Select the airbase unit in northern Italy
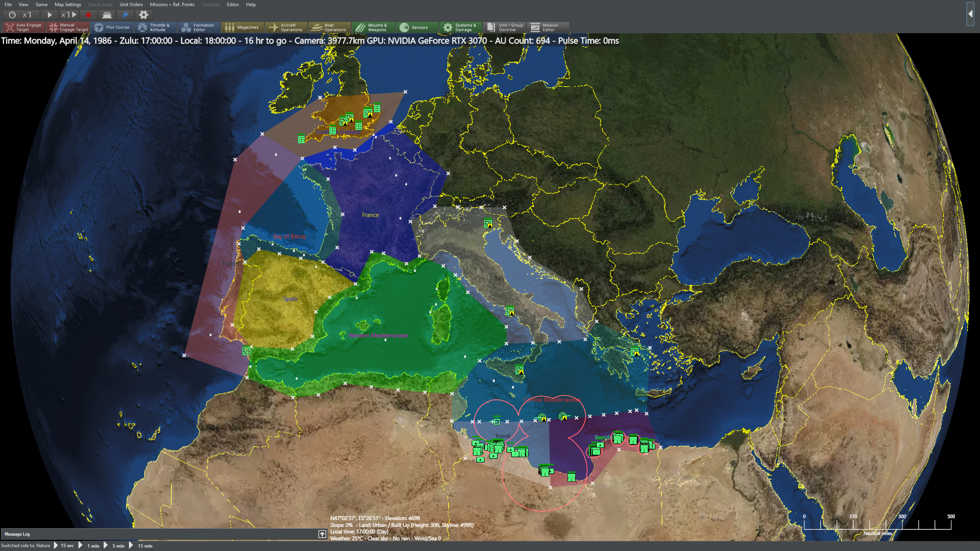 coord(488,224)
